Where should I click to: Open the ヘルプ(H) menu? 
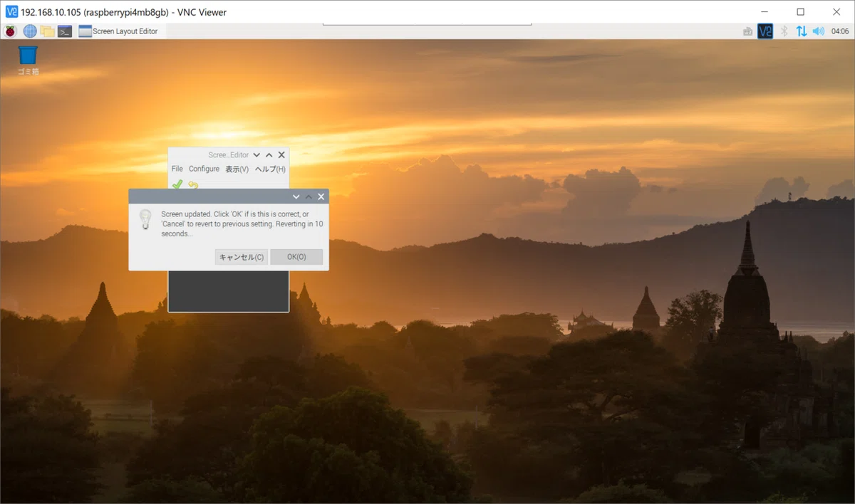coord(270,169)
